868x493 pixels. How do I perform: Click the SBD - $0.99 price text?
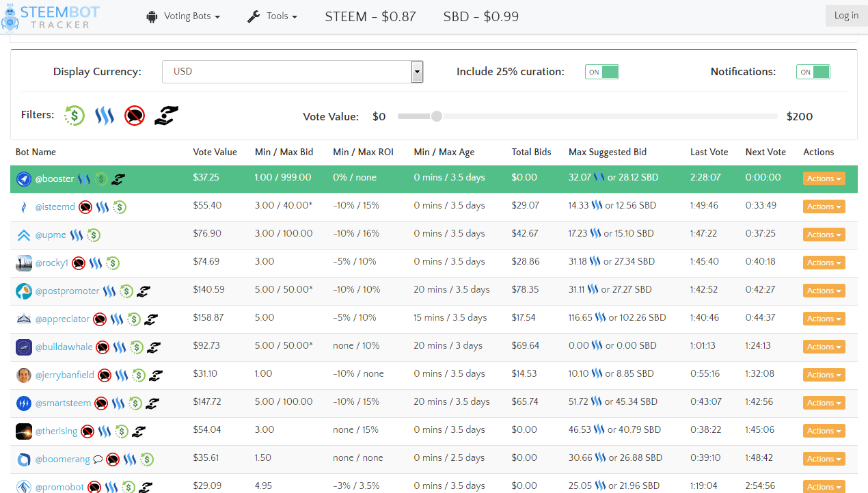pyautogui.click(x=481, y=16)
